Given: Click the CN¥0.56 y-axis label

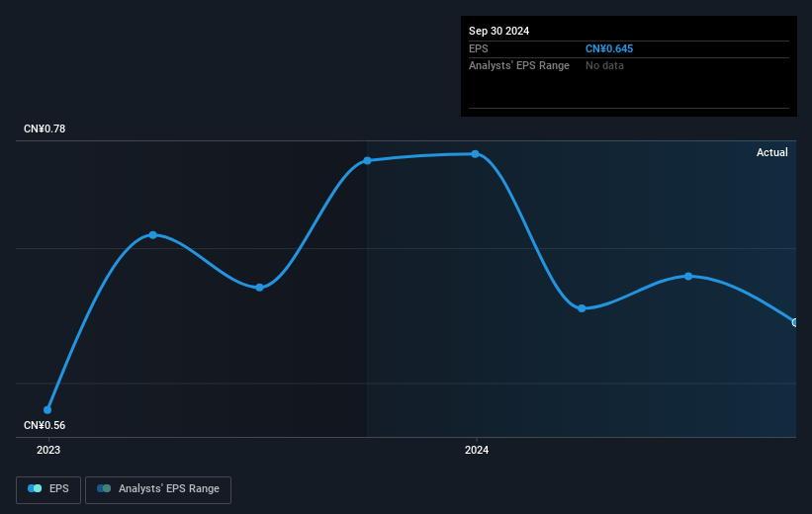Looking at the screenshot, I should (45, 425).
